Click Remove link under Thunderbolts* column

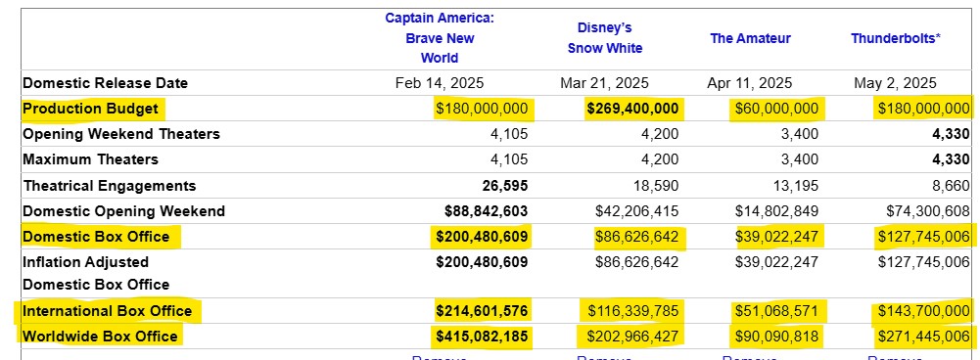tap(896, 357)
